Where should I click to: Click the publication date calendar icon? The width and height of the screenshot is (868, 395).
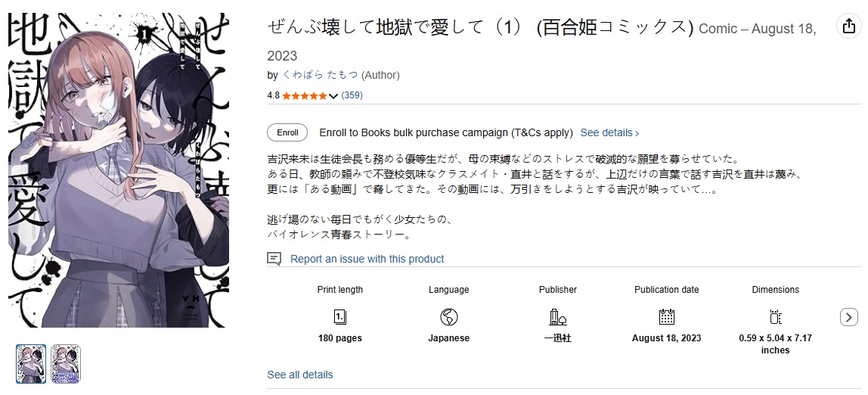666,316
